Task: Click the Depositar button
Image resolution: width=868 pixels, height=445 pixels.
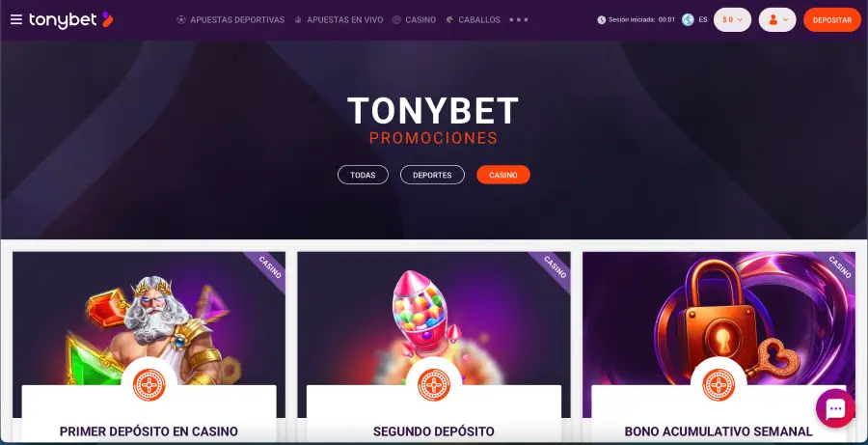Action: click(x=832, y=20)
